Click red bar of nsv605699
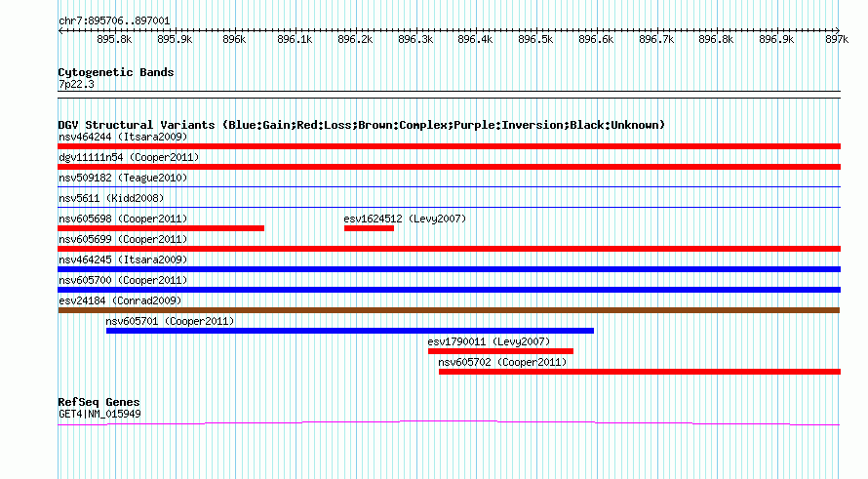The width and height of the screenshot is (868, 479). [449, 249]
